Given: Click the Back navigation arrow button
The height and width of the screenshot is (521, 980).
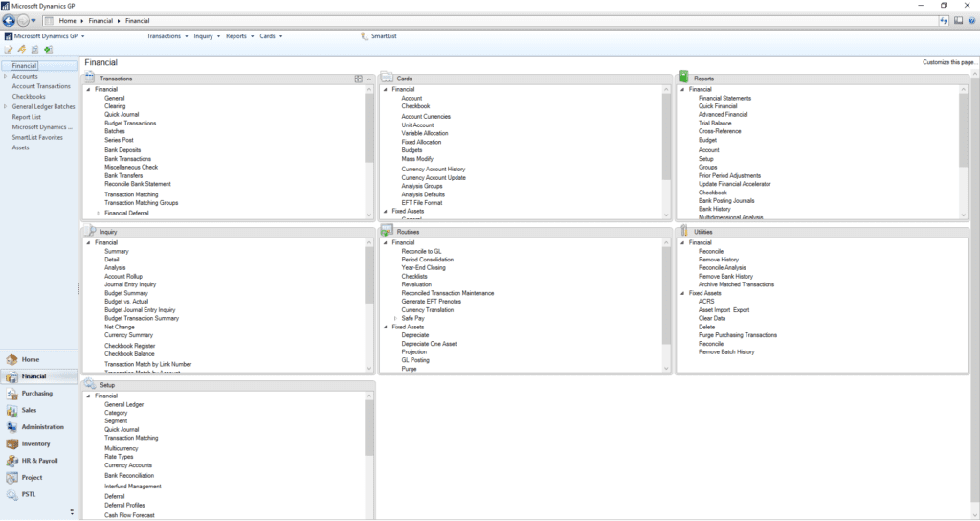Looking at the screenshot, I should click(8, 21).
